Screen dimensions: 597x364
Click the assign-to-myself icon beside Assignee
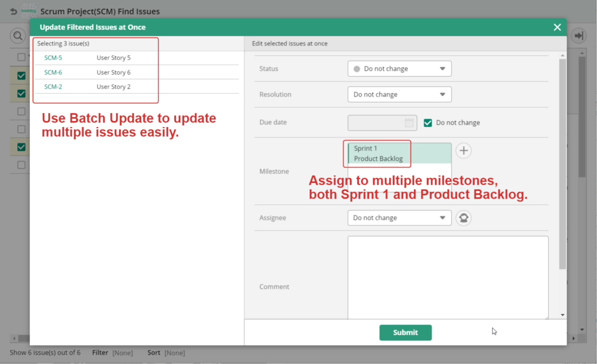coord(463,218)
